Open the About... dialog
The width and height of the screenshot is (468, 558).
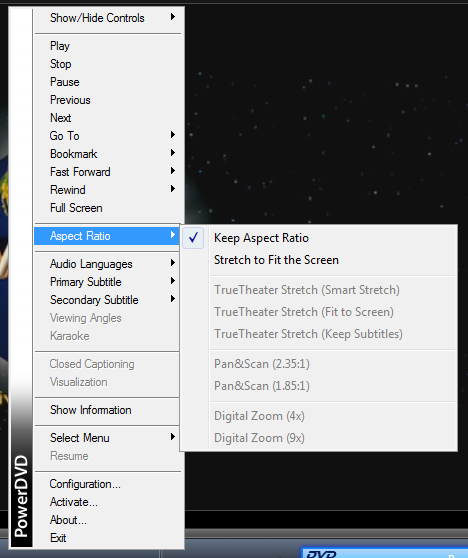click(108, 520)
